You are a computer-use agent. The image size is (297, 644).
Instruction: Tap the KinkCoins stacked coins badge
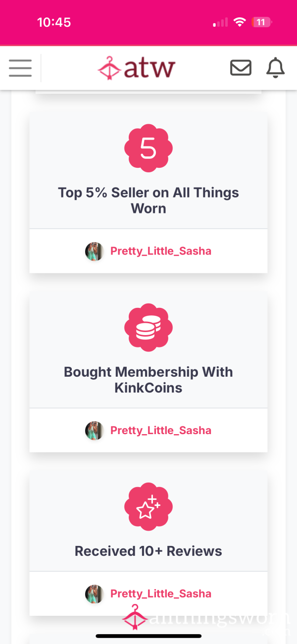click(148, 327)
